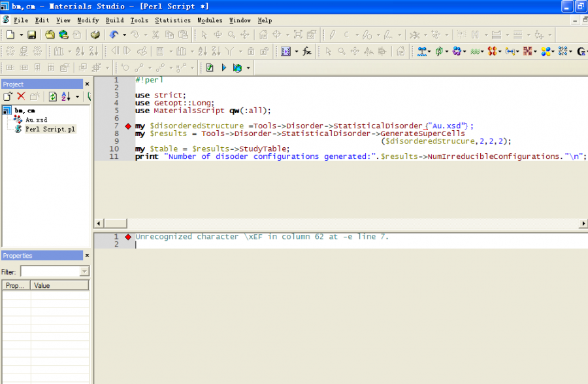
Task: Open the dropdown arrow beside the DFTB icon
Action: tap(535, 52)
